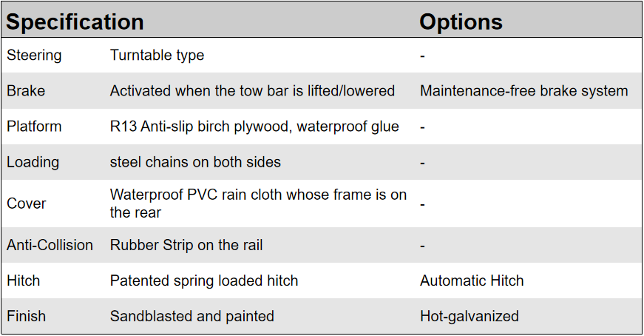
Task: Click the Anti-Collision row label
Action: (x=50, y=245)
